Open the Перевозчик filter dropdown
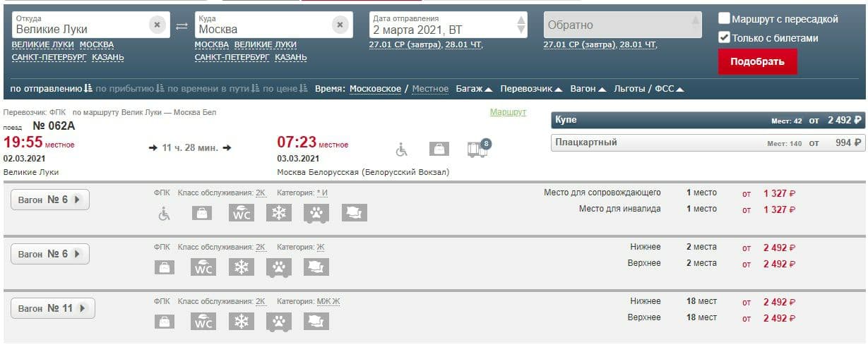Screen dimensions: 868x347 pos(531,89)
